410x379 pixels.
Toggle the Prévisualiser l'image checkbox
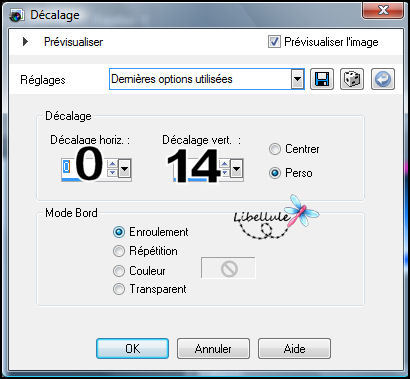(274, 42)
